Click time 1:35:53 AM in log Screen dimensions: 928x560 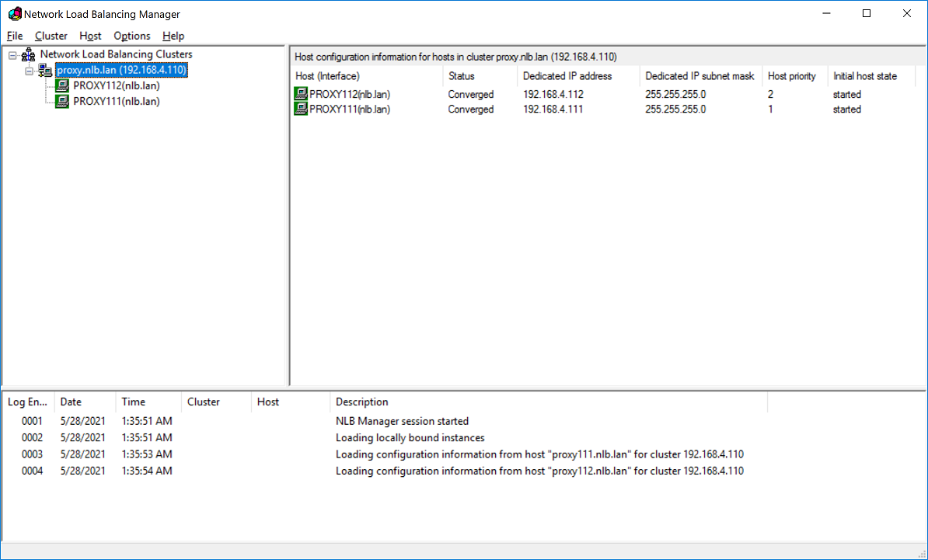147,454
